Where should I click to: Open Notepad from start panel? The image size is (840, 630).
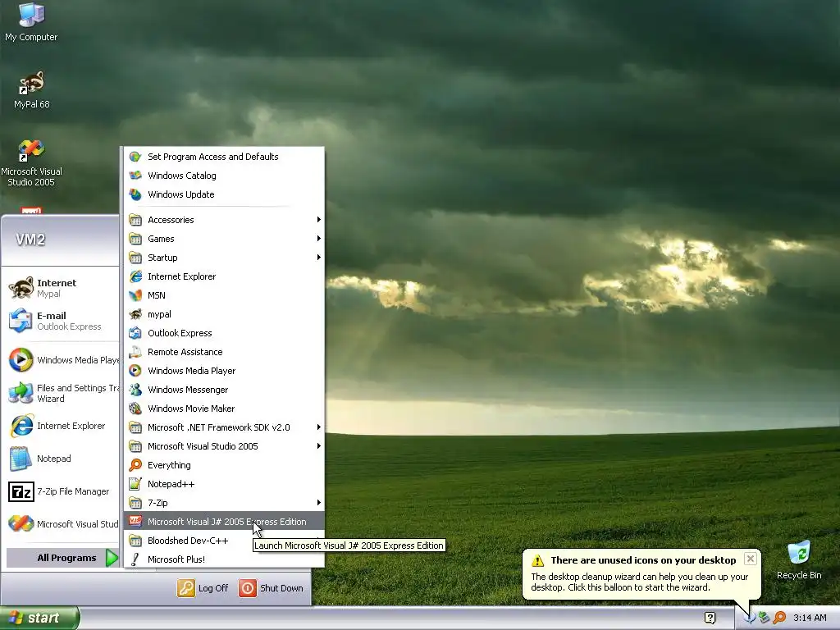coord(62,459)
